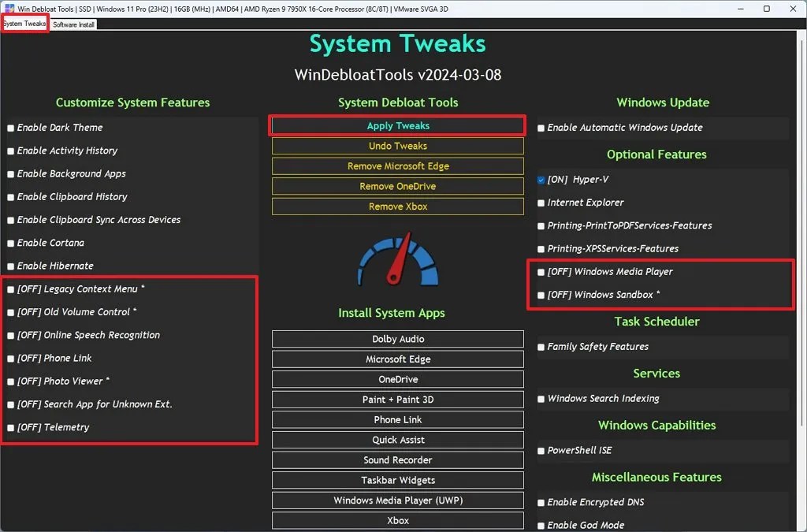The height and width of the screenshot is (532, 807).
Task: Enable Dark Theme
Action: click(10, 128)
